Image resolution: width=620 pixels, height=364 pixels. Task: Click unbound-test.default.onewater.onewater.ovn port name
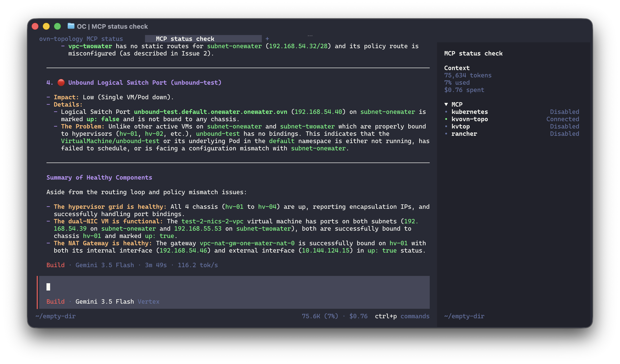tap(211, 112)
